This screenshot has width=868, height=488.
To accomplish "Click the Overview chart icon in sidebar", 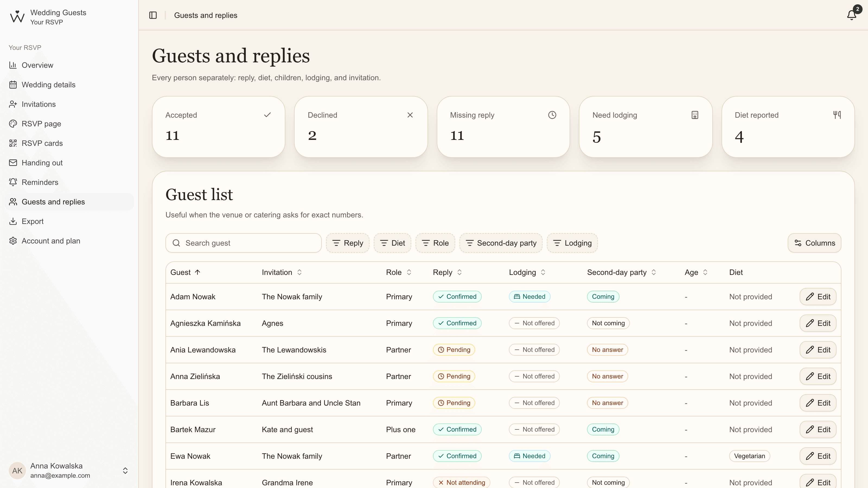I will (13, 65).
